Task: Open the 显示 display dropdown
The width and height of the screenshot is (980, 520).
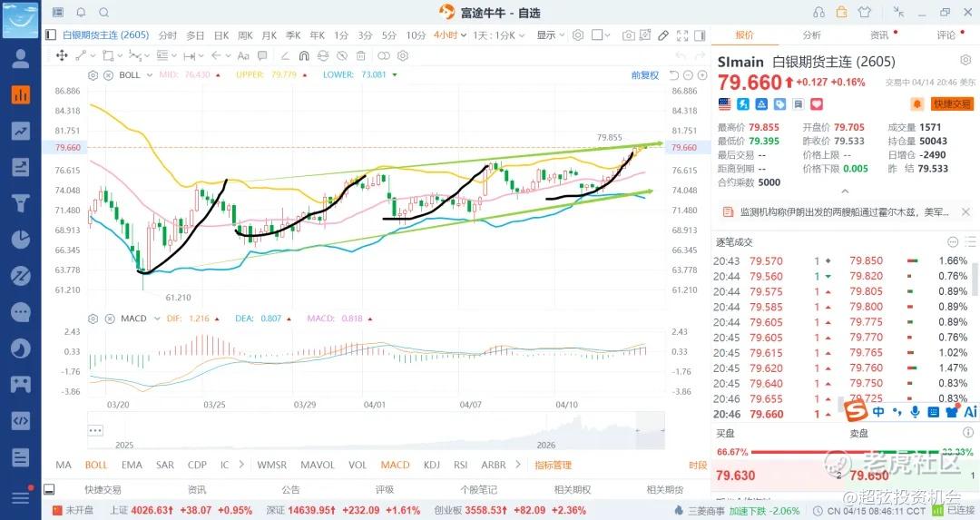Action: 549,35
